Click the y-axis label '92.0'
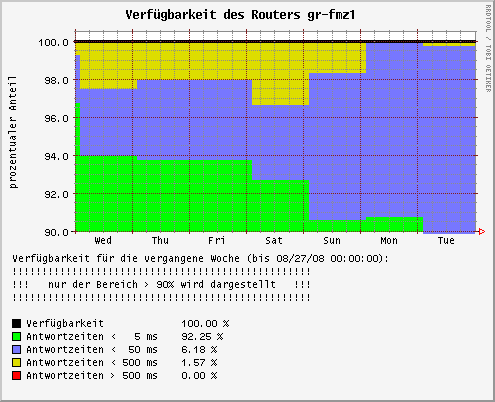 (56, 194)
